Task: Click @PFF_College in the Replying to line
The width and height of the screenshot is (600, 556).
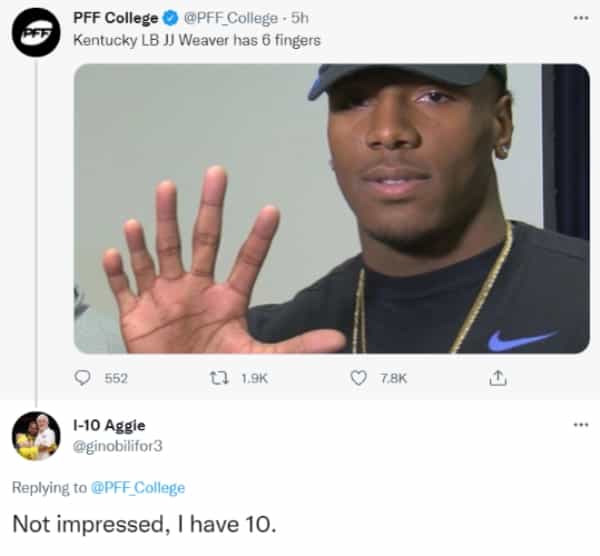Action: pyautogui.click(x=138, y=487)
